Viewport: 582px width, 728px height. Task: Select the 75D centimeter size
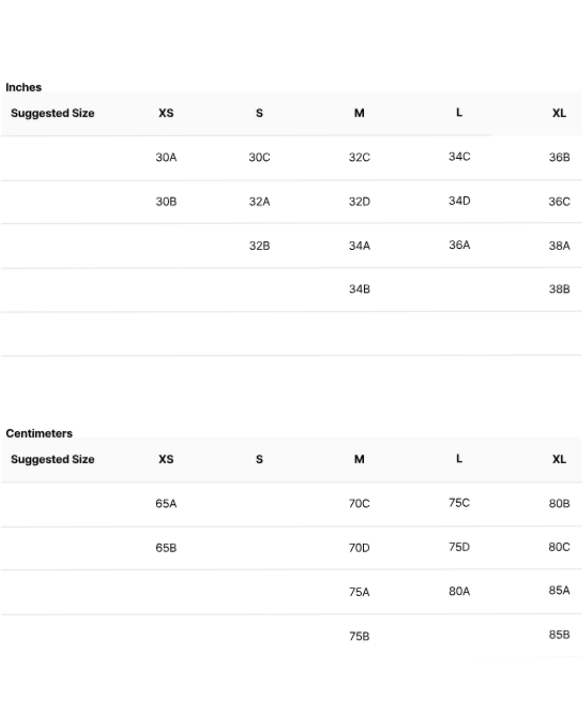459,547
